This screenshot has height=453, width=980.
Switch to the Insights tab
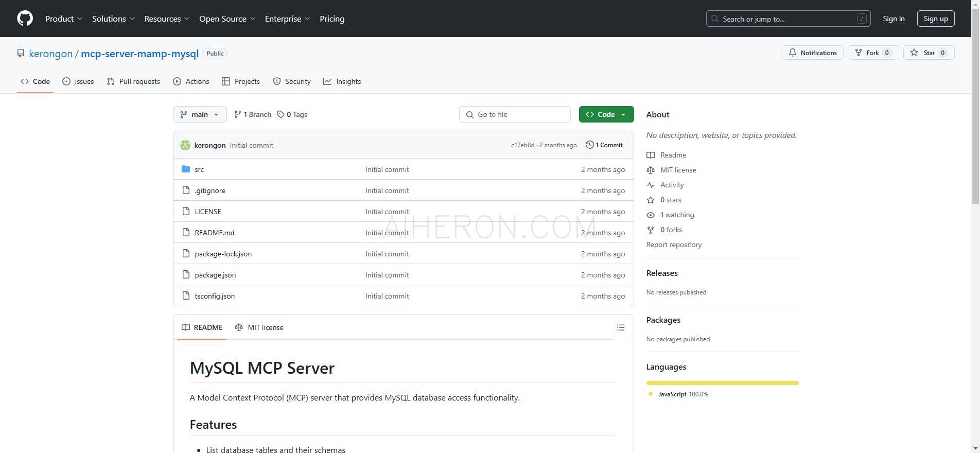[342, 81]
